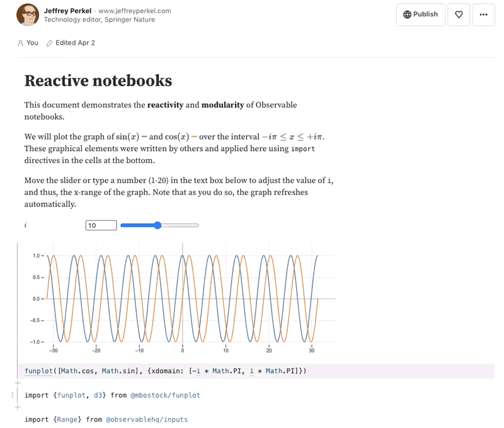Viewport: 504px width, 428px height.
Task: Click the 'Edited Apr 2' label
Action: [x=75, y=43]
